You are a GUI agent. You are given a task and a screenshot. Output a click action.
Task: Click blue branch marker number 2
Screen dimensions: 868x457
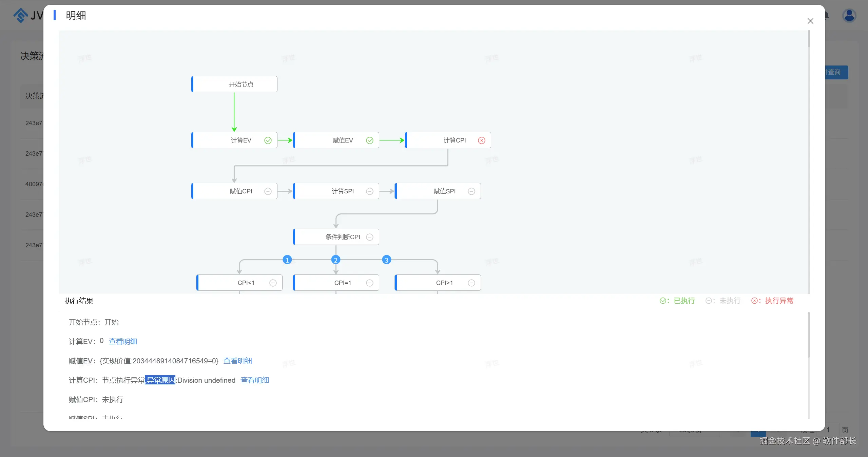click(x=336, y=260)
